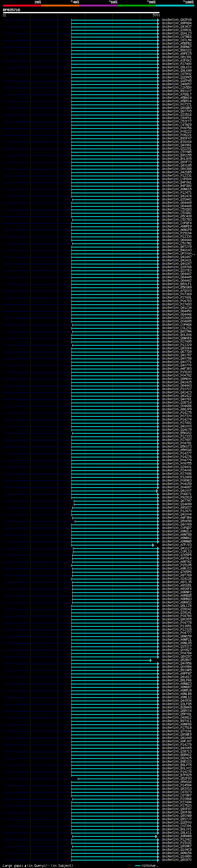This screenshot has width=197, height=868.
Task: Click UniRef100_Q41127 label
Action: (x=177, y=548)
